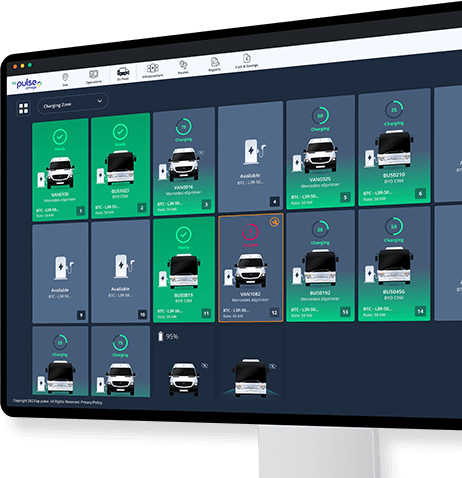Image resolution: width=462 pixels, height=478 pixels.
Task: Switch to grid view icon
Action: point(23,108)
